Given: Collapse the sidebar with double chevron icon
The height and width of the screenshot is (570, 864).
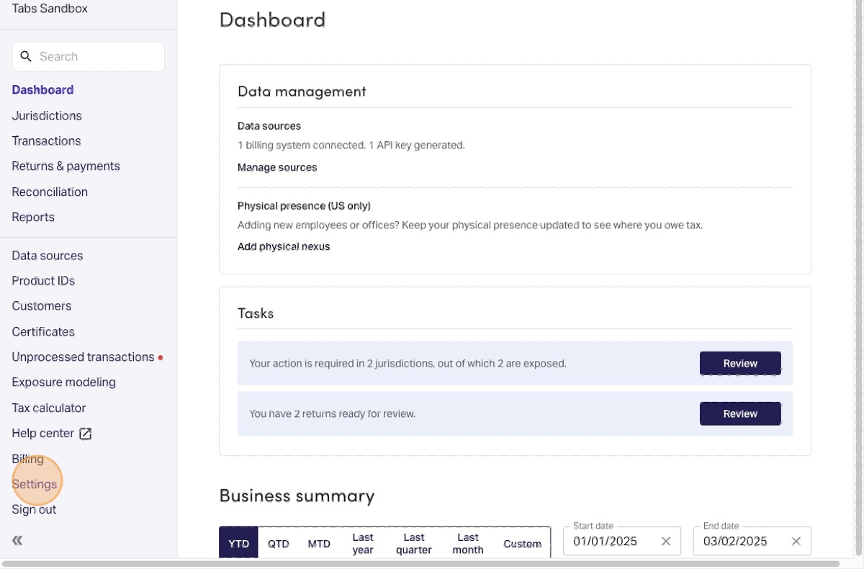Looking at the screenshot, I should coord(17,541).
